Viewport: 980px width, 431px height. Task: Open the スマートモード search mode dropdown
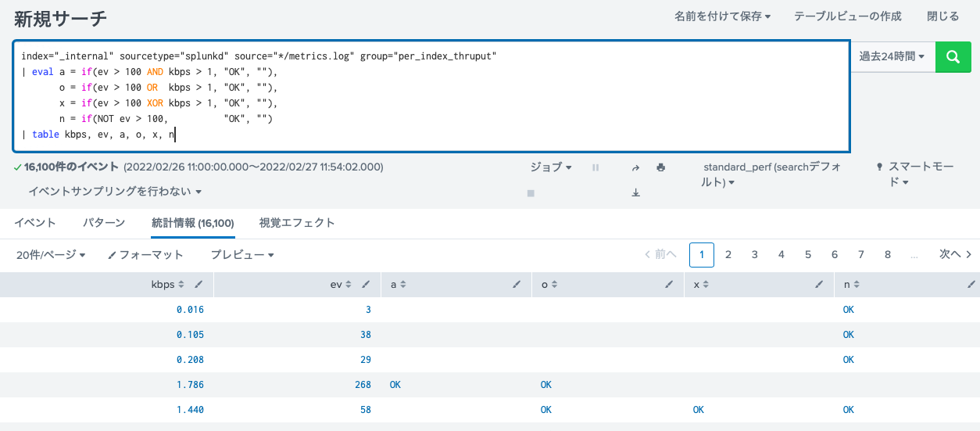914,174
